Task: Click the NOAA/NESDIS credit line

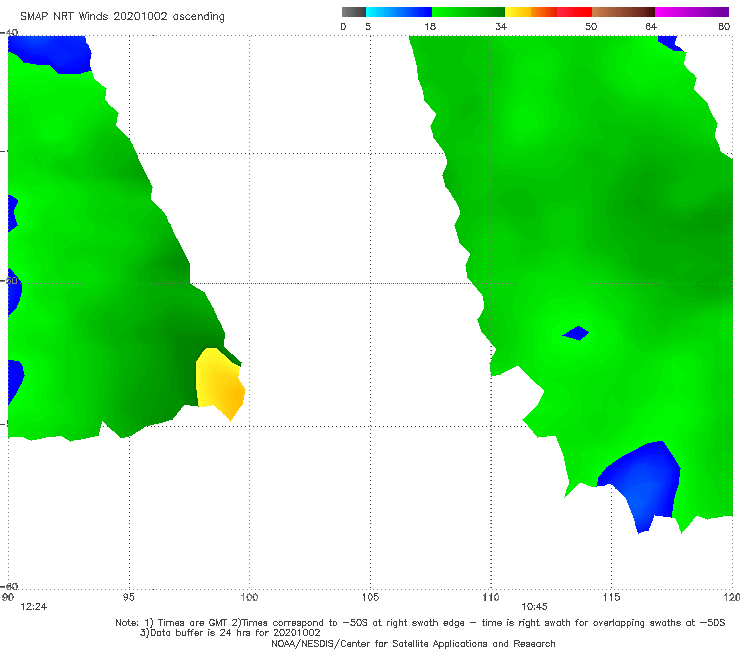Action: 413,644
